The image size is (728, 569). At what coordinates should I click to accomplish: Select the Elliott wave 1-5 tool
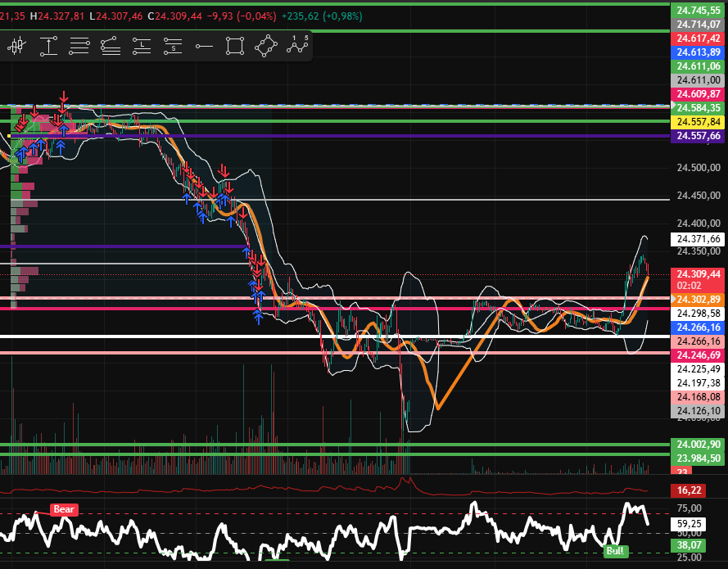coord(298,45)
